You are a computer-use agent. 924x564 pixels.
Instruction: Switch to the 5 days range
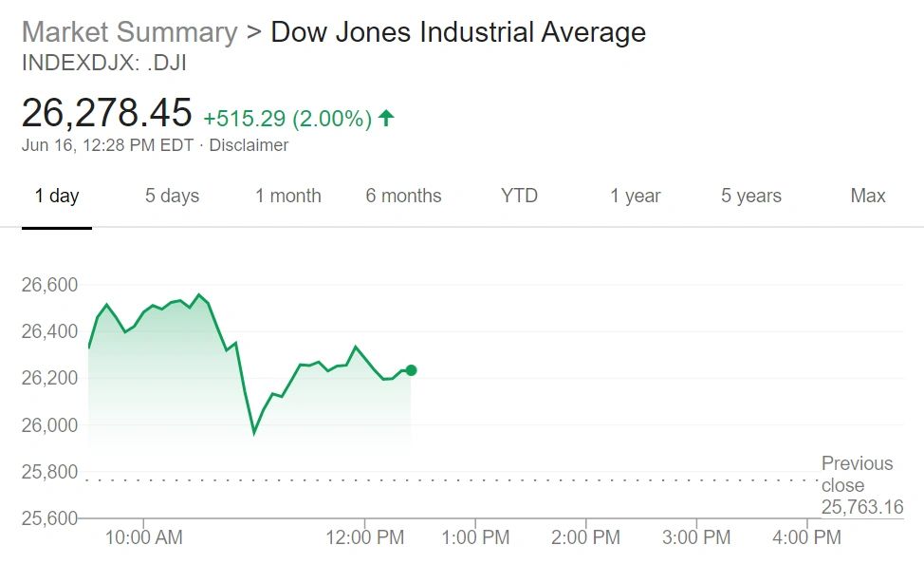click(x=172, y=197)
